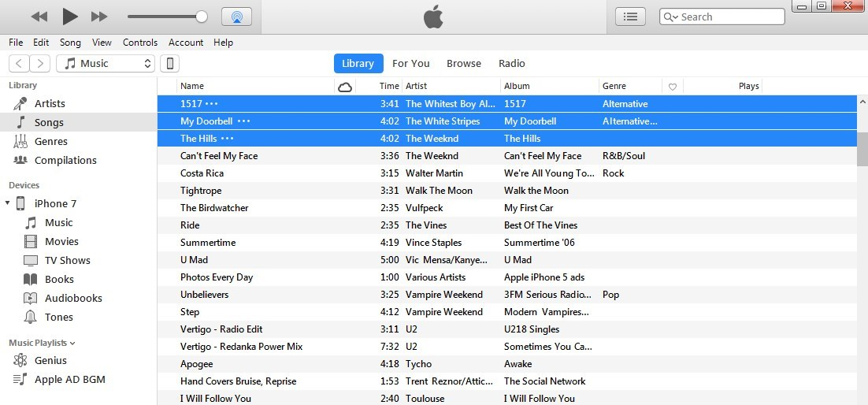
Task: Open the more options dots for My Doorbell
Action: point(243,121)
